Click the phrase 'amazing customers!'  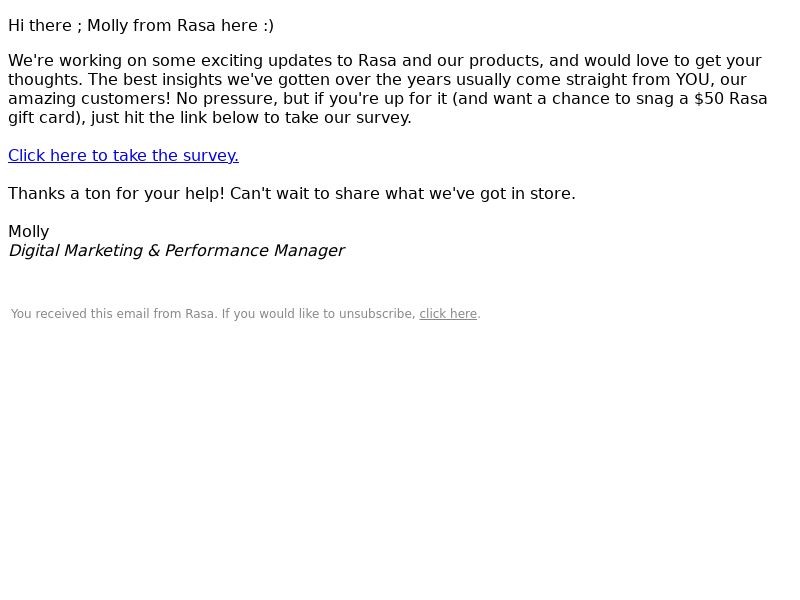[89, 98]
